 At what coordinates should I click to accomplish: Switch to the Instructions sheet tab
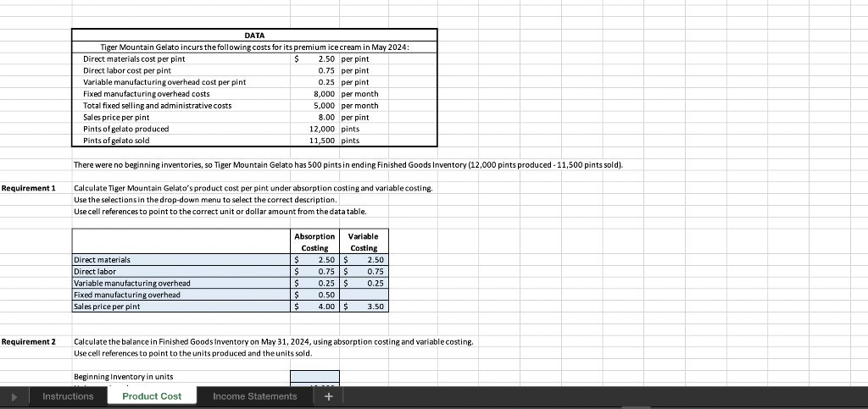click(68, 396)
